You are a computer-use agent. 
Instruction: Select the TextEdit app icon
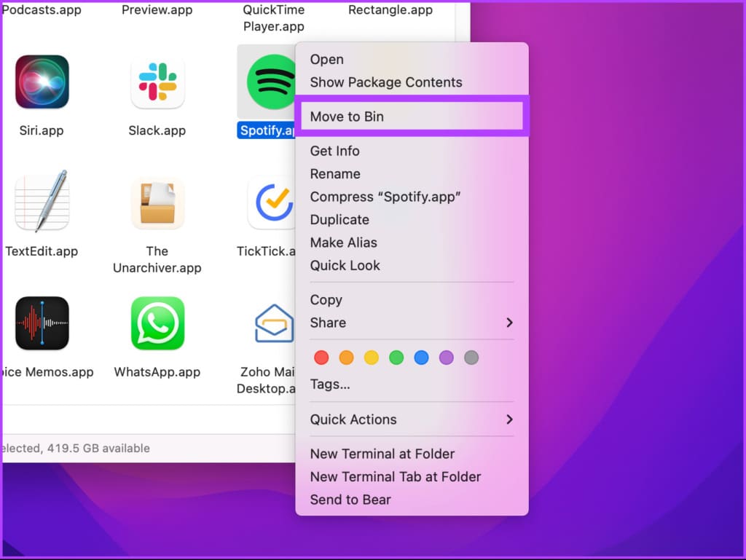(x=42, y=202)
